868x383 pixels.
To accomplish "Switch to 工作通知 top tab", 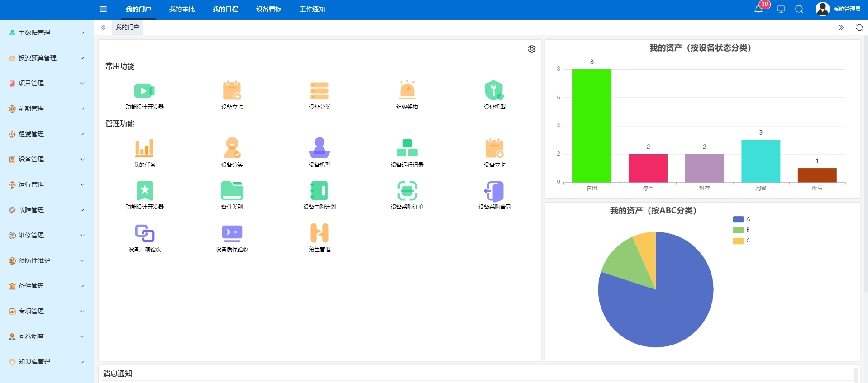I will click(312, 9).
